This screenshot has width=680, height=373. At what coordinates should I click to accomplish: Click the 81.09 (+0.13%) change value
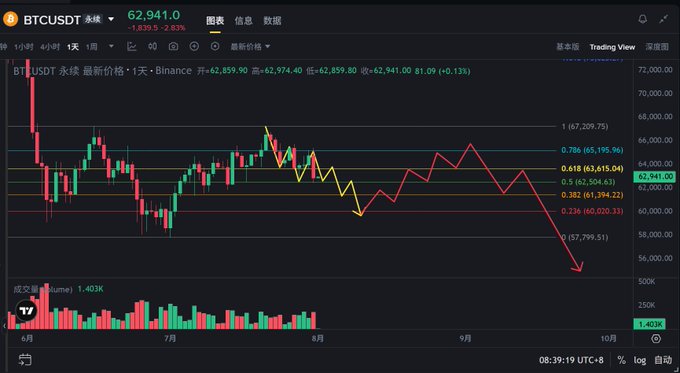click(x=442, y=71)
